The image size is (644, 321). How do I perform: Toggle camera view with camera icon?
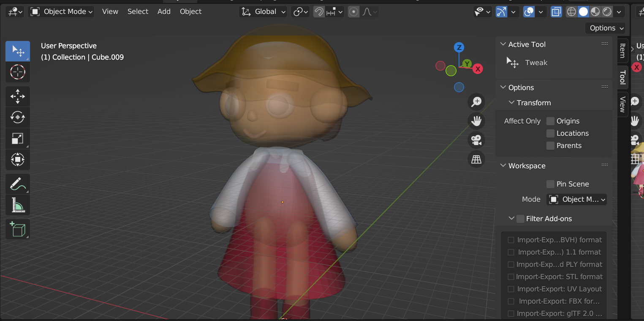coord(476,140)
